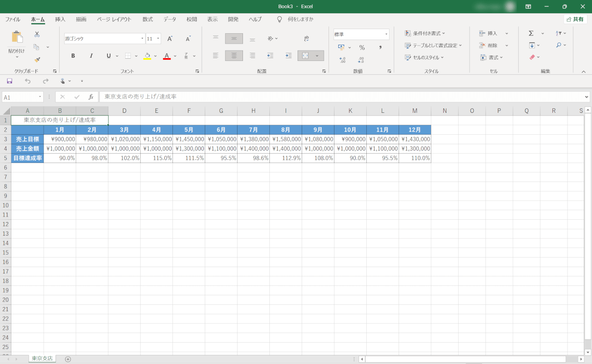592x364 pixels.
Task: Expand the Merge and Center options arrow
Action: [x=317, y=56]
